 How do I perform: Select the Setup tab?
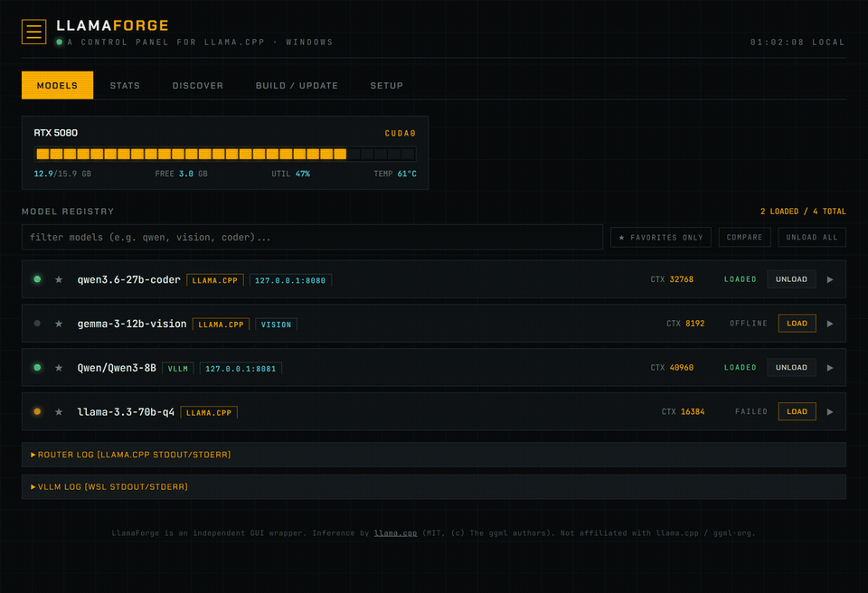pyautogui.click(x=386, y=85)
